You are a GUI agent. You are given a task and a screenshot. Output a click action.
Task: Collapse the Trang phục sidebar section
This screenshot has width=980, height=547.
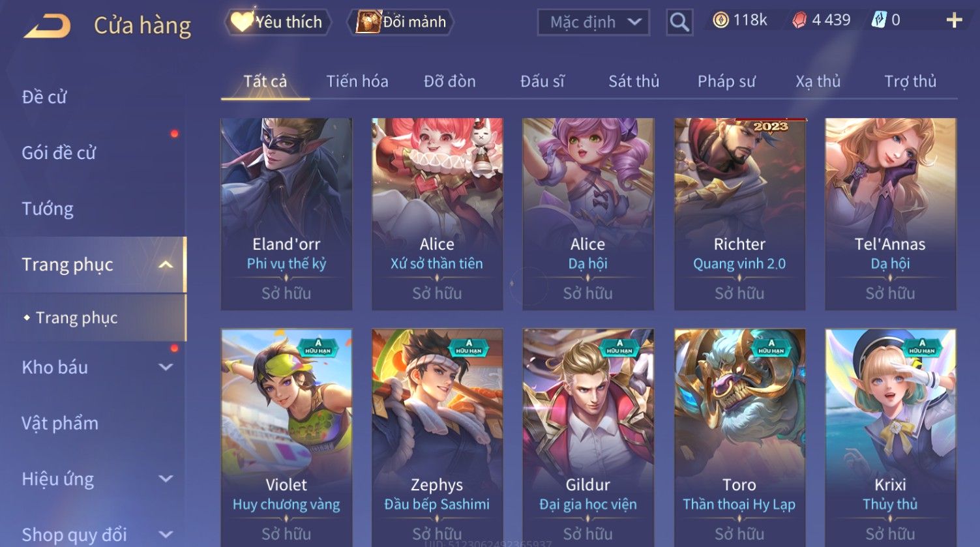[166, 264]
